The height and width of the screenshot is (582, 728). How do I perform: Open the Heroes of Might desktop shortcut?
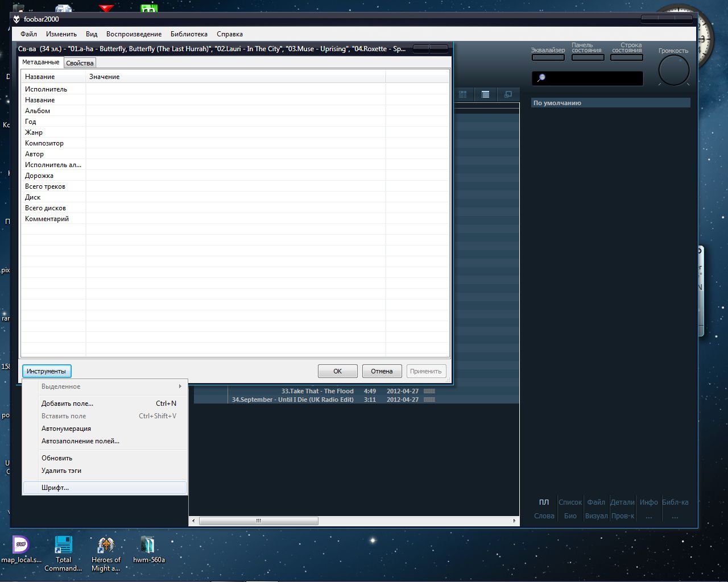tap(106, 554)
